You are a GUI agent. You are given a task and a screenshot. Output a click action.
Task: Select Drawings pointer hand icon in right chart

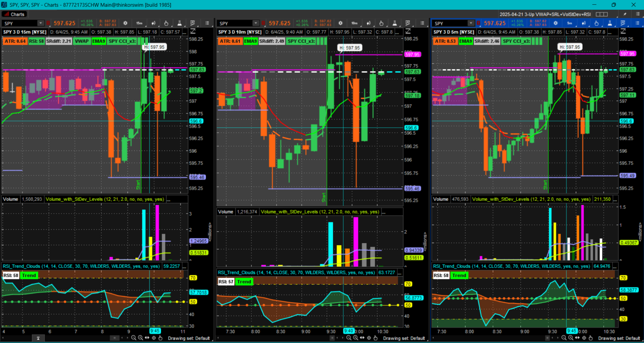[x=597, y=23]
